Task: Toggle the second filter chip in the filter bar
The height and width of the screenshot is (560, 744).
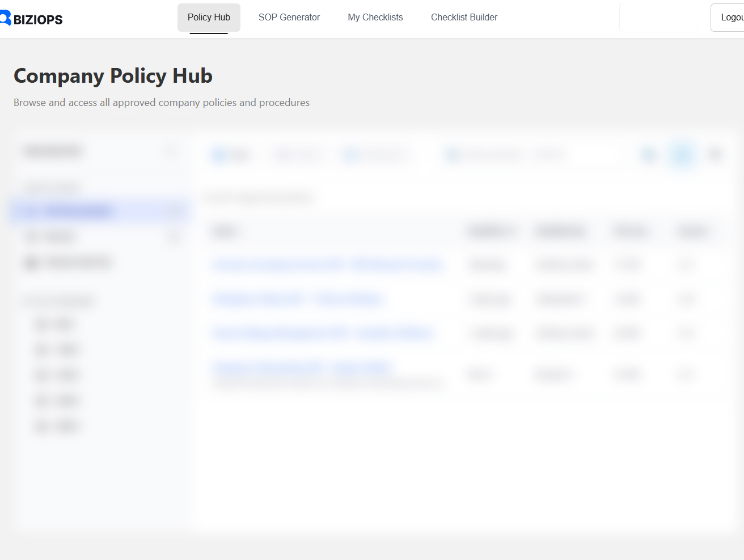Action: [x=299, y=154]
